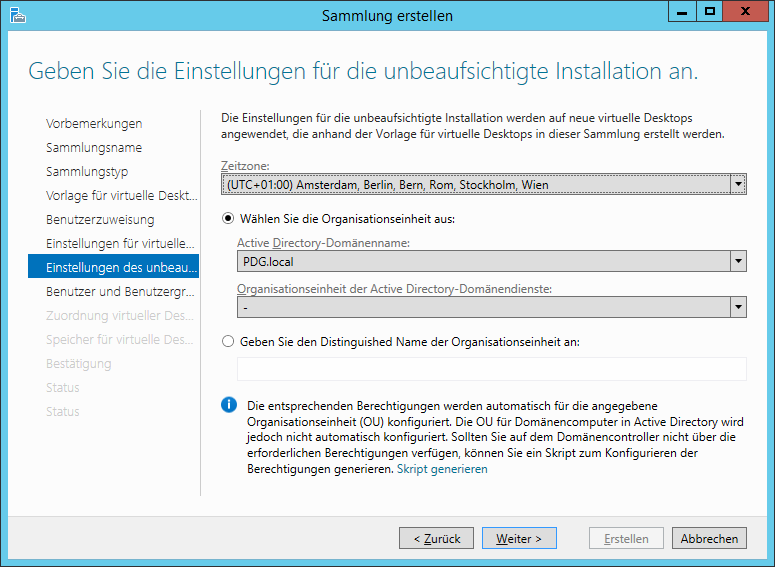
Task: Open the Organisationseinheit der Domänendienste dropdown
Action: click(738, 307)
